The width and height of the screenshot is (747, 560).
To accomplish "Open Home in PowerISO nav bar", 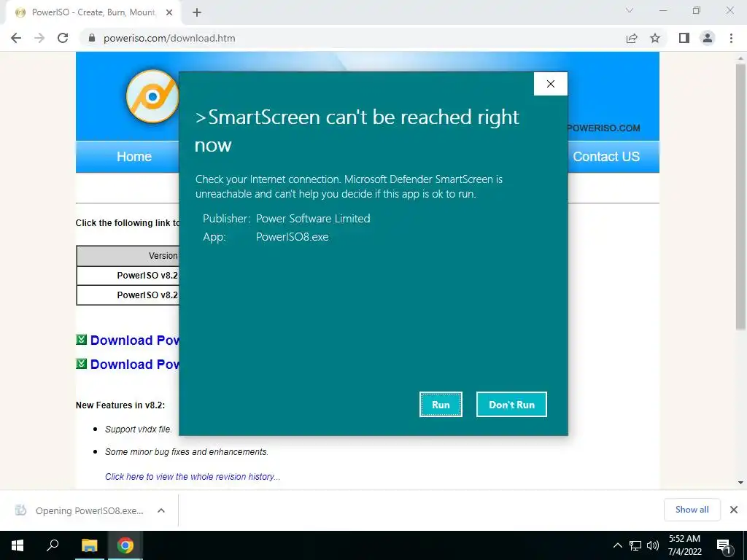I will [x=134, y=157].
